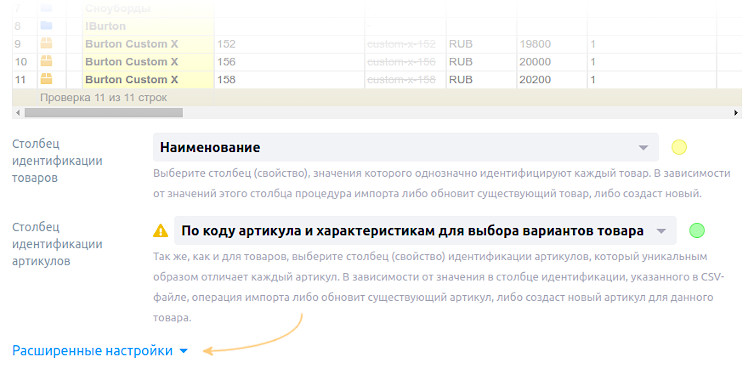Click the price cell 19800
The width and height of the screenshot is (754, 369).
tap(552, 44)
